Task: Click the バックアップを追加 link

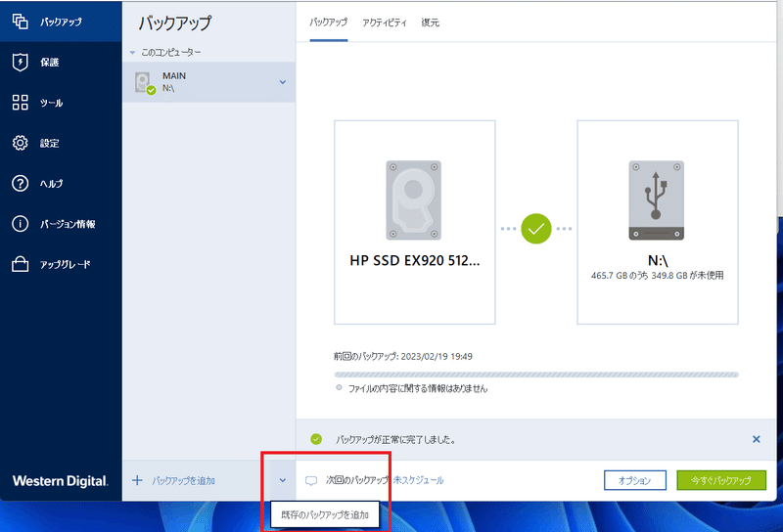Action: point(183,480)
